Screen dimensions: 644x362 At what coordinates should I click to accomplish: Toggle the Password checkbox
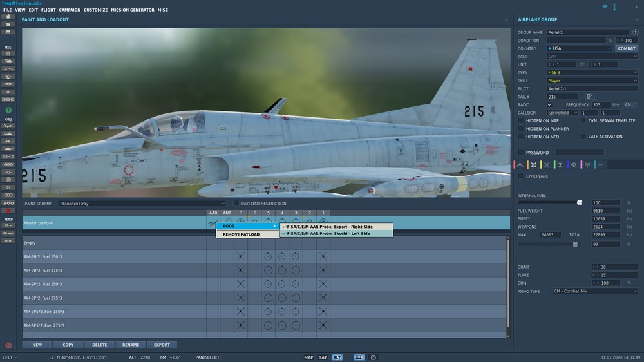521,153
